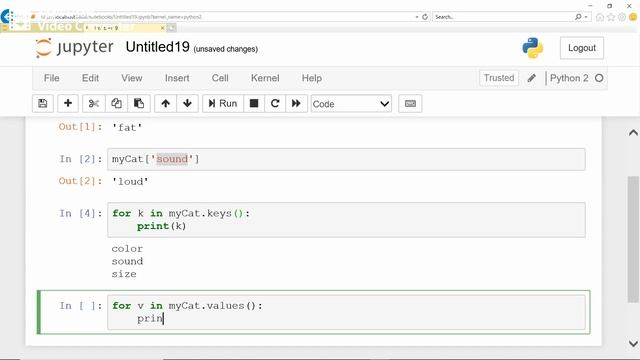This screenshot has width=640, height=360.
Task: Open the Edit menu
Action: 90,78
